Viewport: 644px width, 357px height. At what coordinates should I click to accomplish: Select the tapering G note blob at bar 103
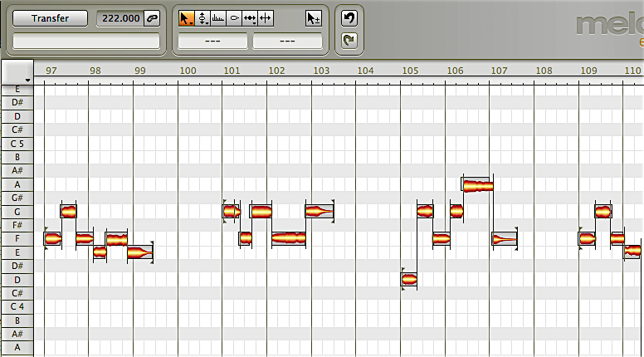(320, 212)
